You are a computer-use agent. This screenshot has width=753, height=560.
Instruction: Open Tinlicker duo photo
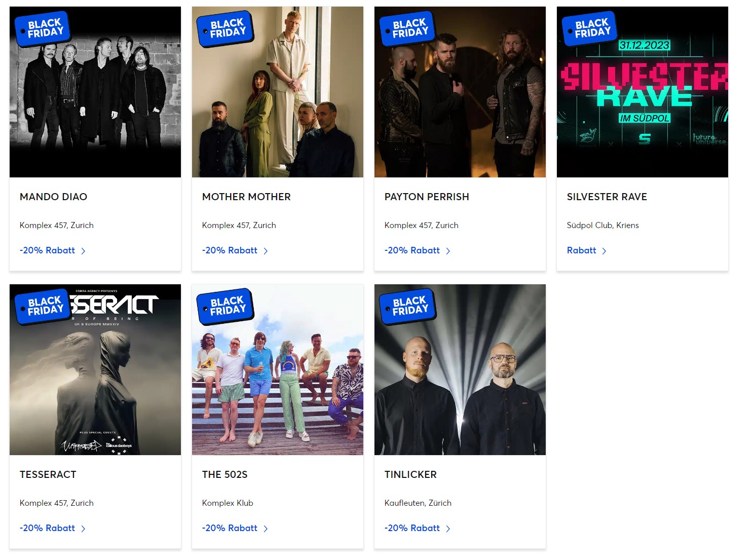coord(460,369)
